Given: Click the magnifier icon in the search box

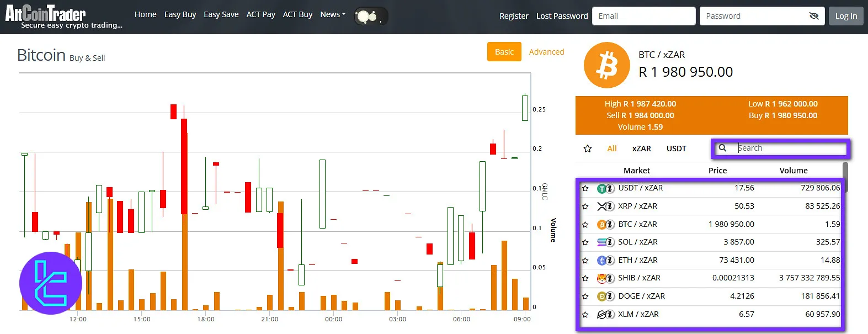Looking at the screenshot, I should 722,148.
